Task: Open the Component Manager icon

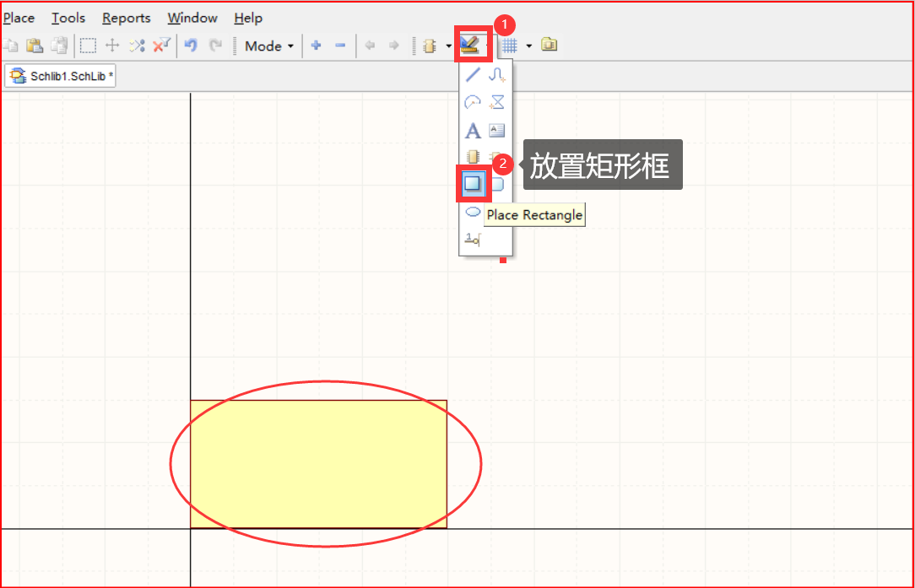Action: (x=550, y=45)
